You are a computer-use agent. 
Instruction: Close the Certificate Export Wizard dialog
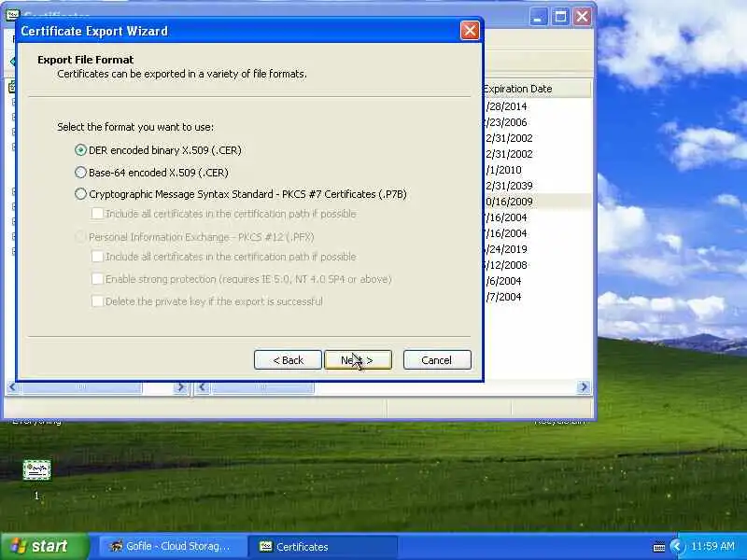coord(470,31)
